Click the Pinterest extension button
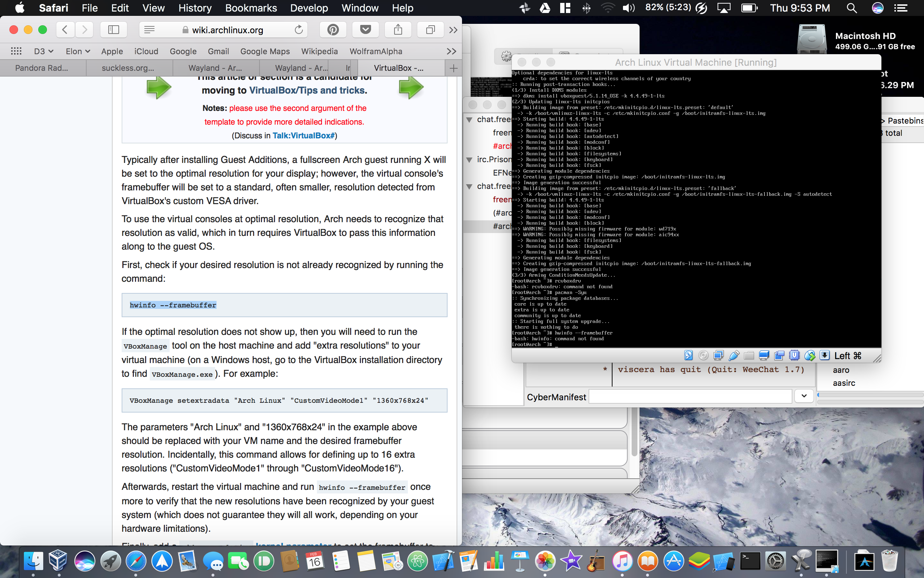 pyautogui.click(x=333, y=29)
